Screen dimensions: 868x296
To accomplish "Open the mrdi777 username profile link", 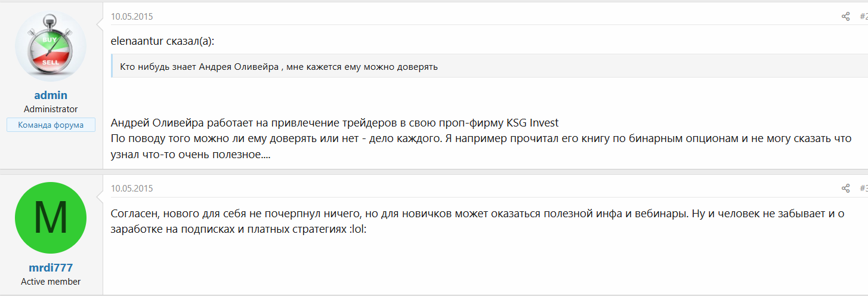I will (51, 268).
